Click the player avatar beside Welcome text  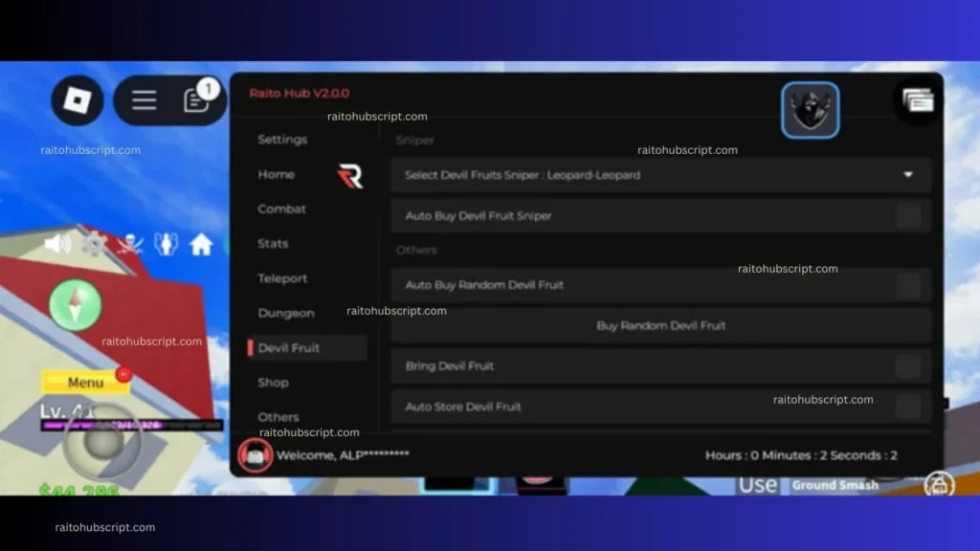[x=255, y=454]
